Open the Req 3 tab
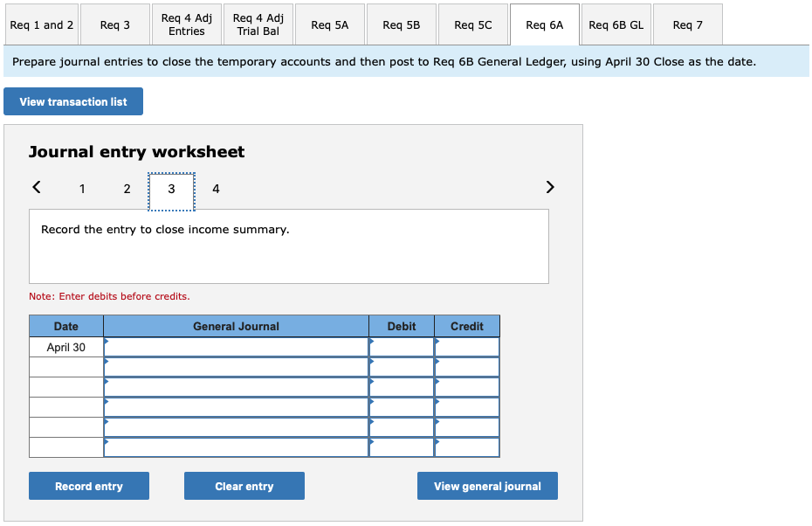 pyautogui.click(x=114, y=24)
